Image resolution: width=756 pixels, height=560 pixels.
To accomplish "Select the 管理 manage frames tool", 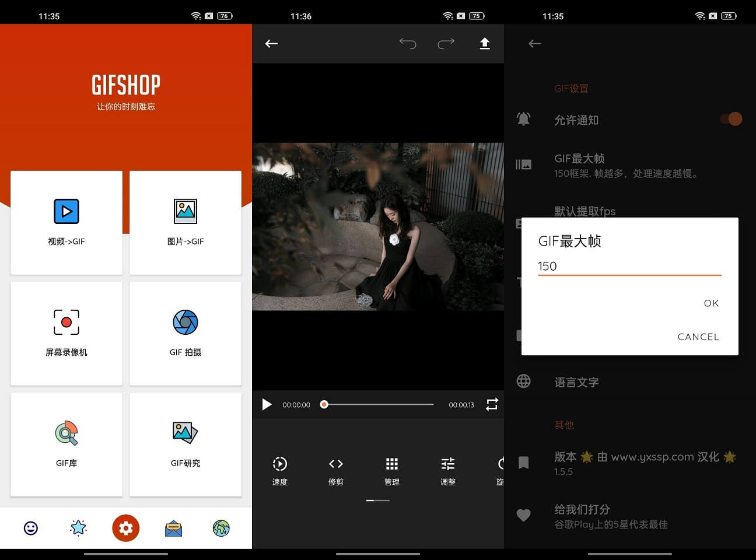I will point(392,471).
